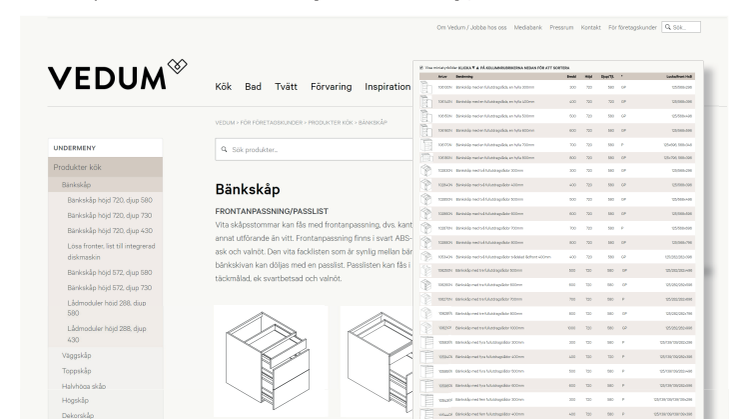Screen dimensions: 746x419
Task: Click the top-right Sök search box
Action: click(x=681, y=27)
